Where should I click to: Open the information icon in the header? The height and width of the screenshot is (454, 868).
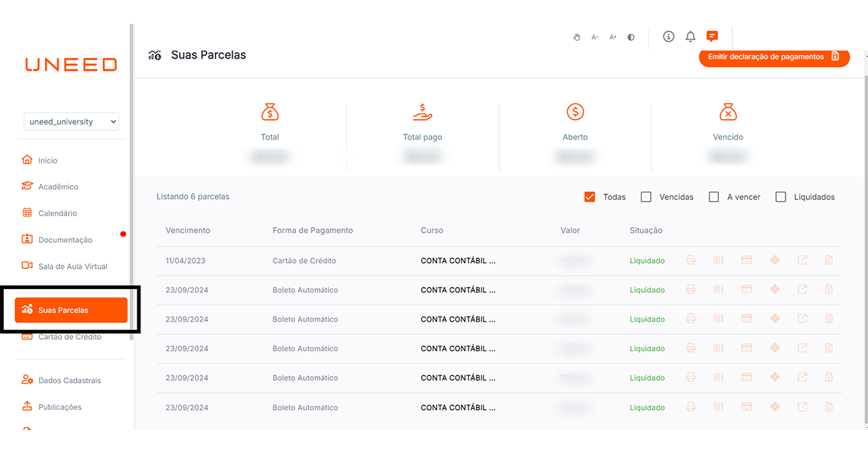click(x=668, y=37)
